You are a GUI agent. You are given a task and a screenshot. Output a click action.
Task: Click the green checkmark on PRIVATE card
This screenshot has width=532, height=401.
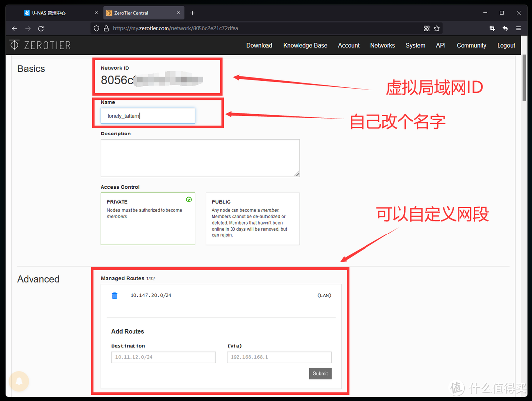[188, 200]
